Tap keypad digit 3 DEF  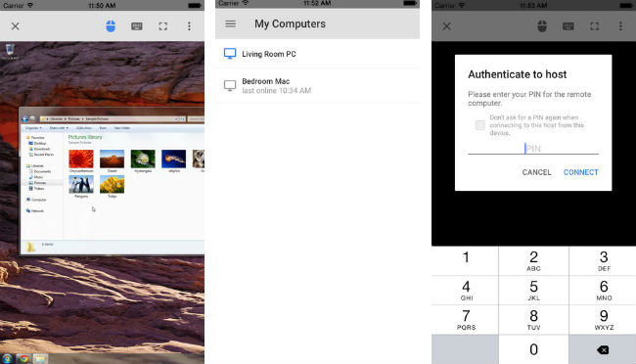coord(604,261)
